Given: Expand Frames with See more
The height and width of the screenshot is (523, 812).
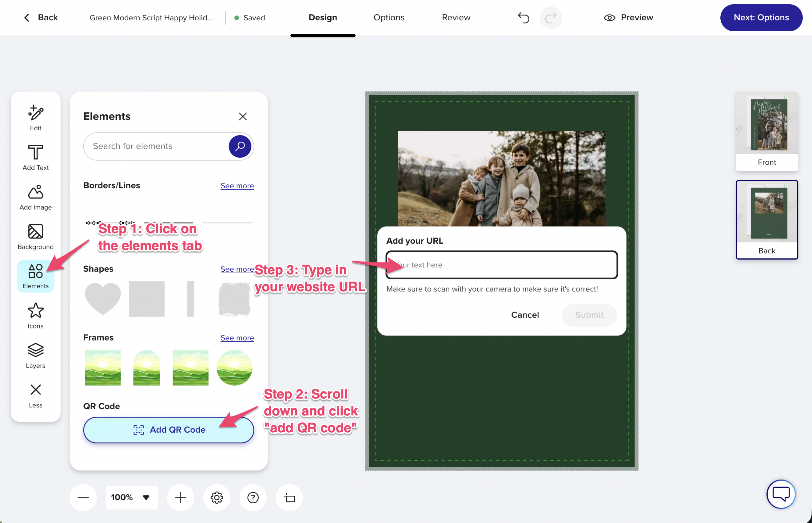Looking at the screenshot, I should click(237, 338).
